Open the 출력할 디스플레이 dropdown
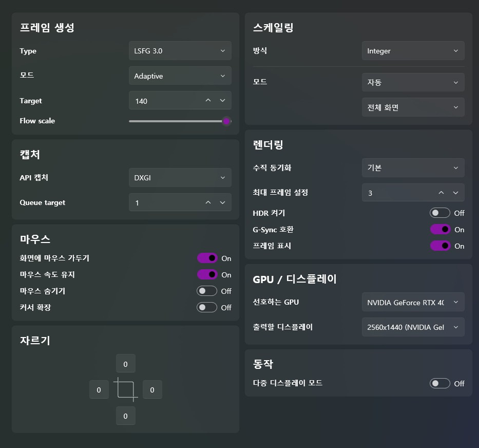 click(x=412, y=327)
